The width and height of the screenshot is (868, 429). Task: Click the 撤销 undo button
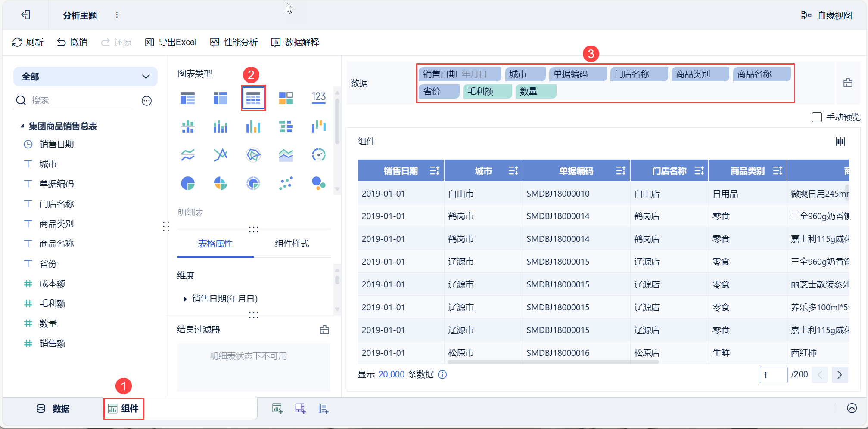pos(72,42)
